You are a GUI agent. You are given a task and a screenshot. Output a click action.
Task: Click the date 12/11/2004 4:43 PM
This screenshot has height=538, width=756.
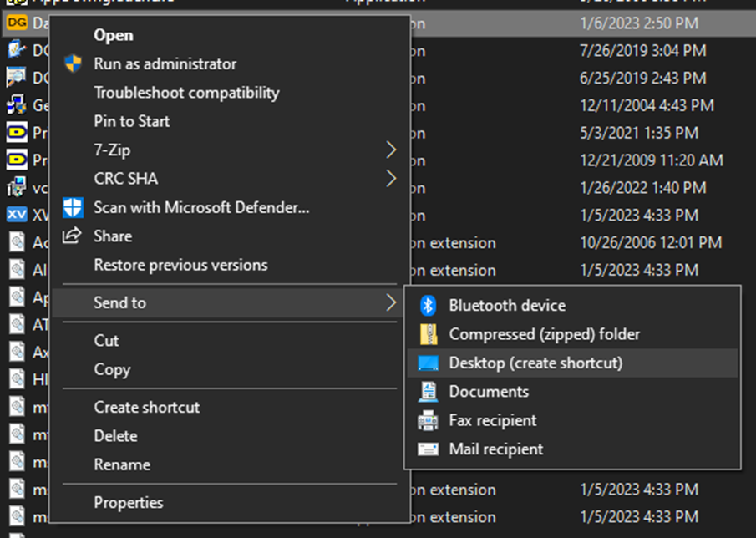click(647, 105)
